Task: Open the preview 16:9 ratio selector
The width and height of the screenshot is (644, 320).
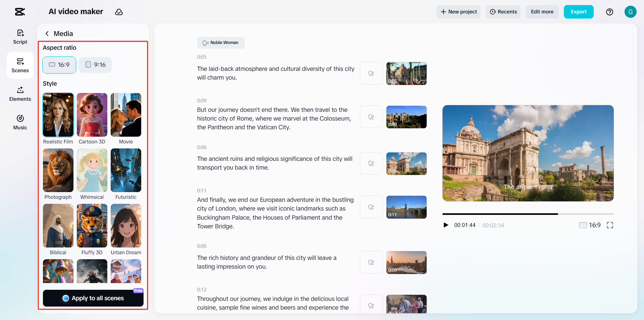Action: pos(590,225)
